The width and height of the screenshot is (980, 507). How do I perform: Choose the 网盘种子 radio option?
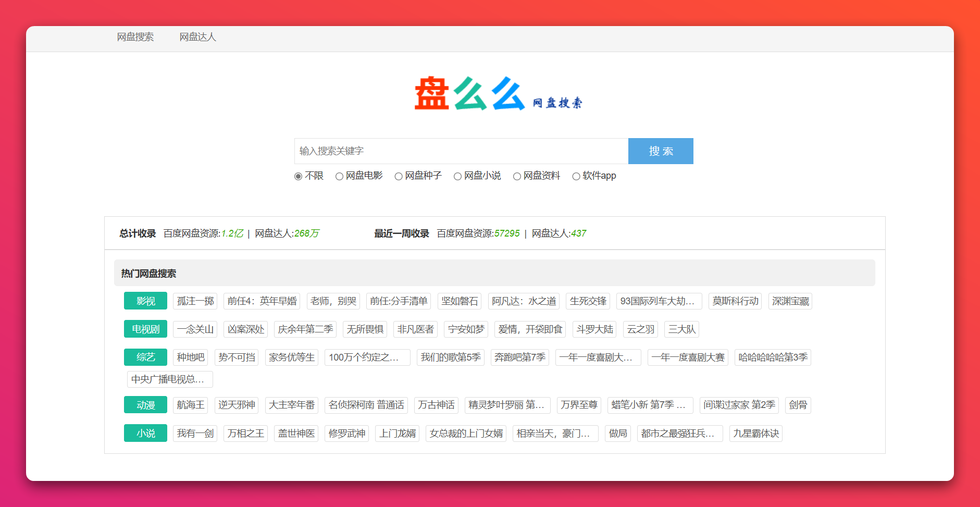399,176
